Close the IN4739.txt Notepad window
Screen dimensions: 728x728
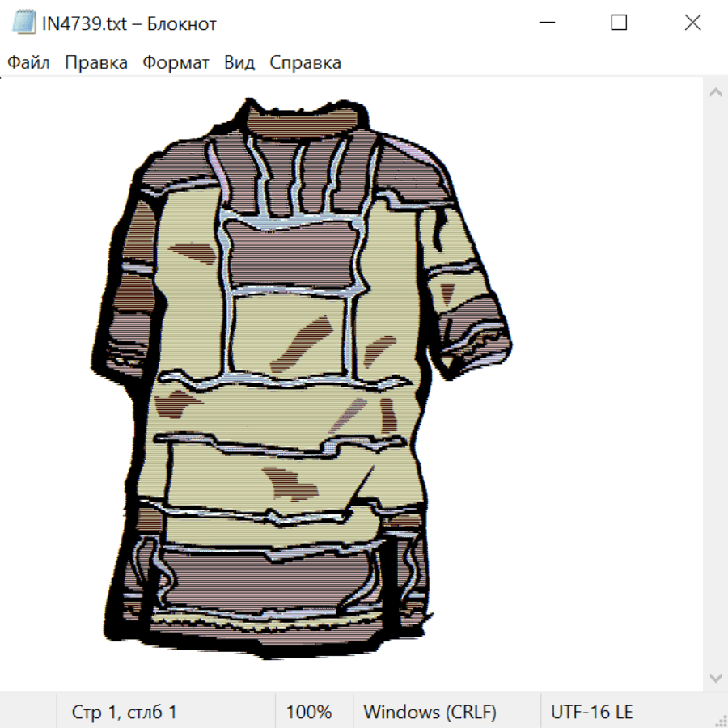(692, 23)
